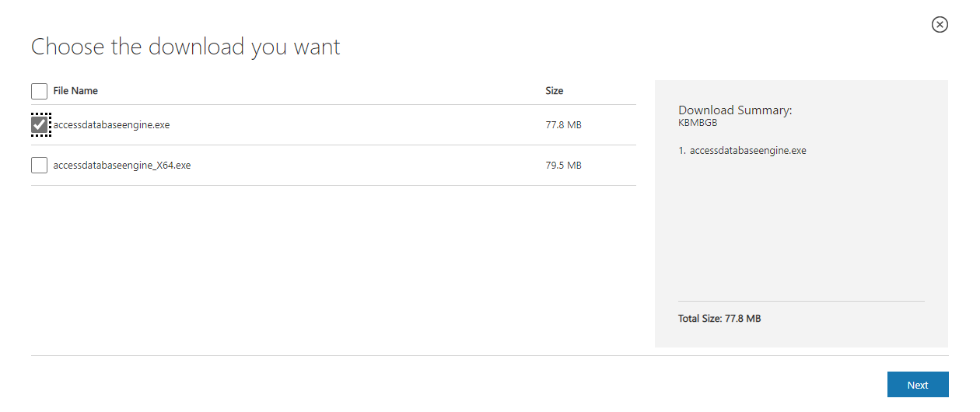Click the Next button

pyautogui.click(x=918, y=385)
